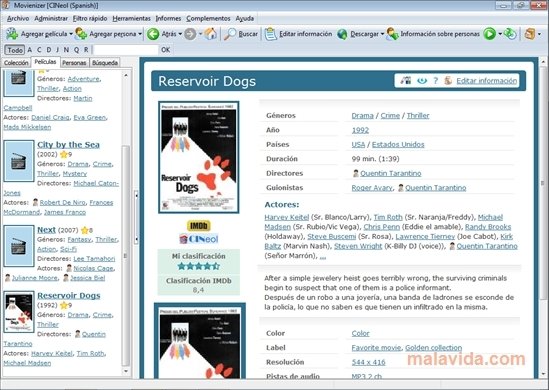The image size is (549, 390).
Task: Click the year 1992 link
Action: point(360,130)
